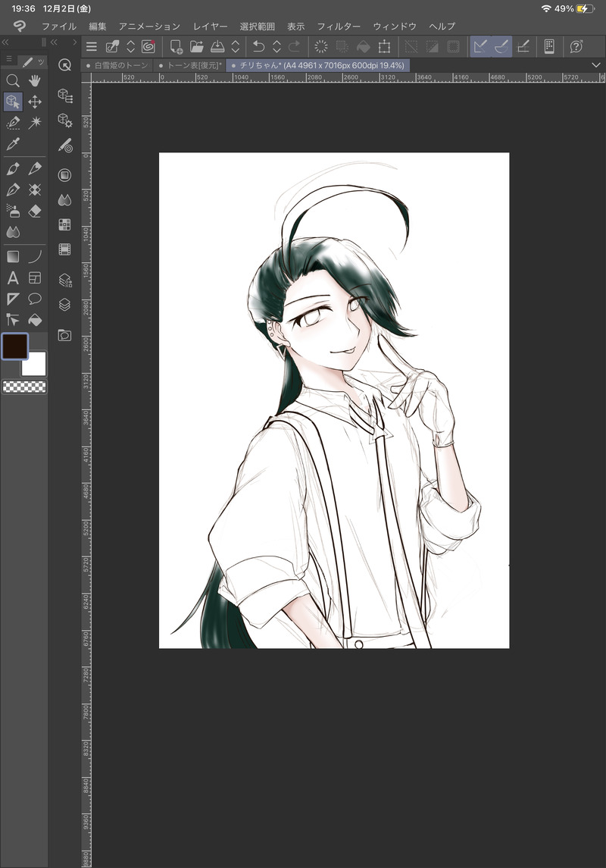Select the Frame border tool
606x868 pixels.
coord(35,278)
